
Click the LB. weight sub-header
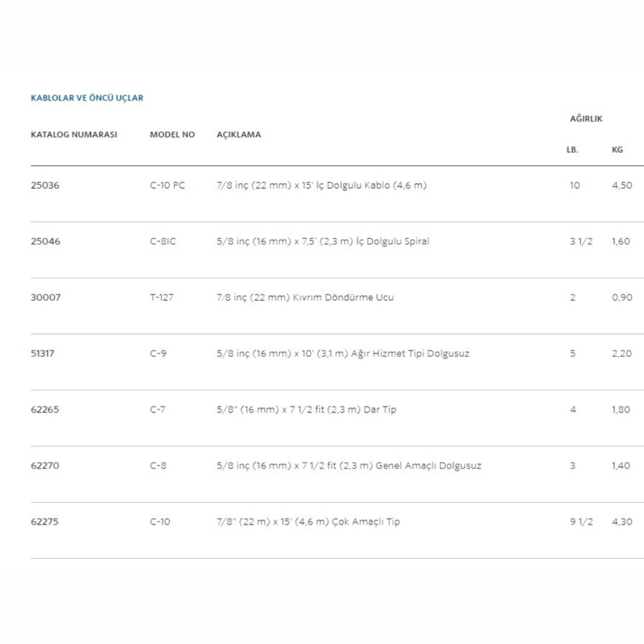pos(572,150)
